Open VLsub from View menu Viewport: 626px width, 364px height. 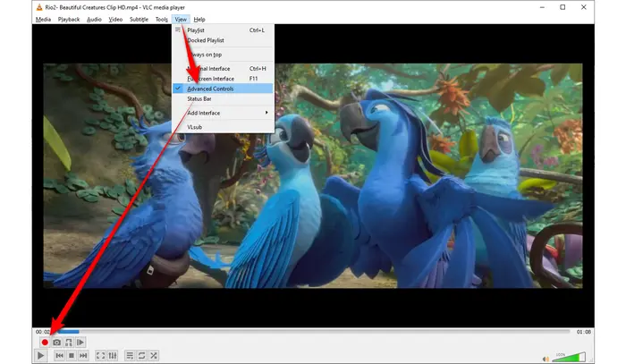223,127
